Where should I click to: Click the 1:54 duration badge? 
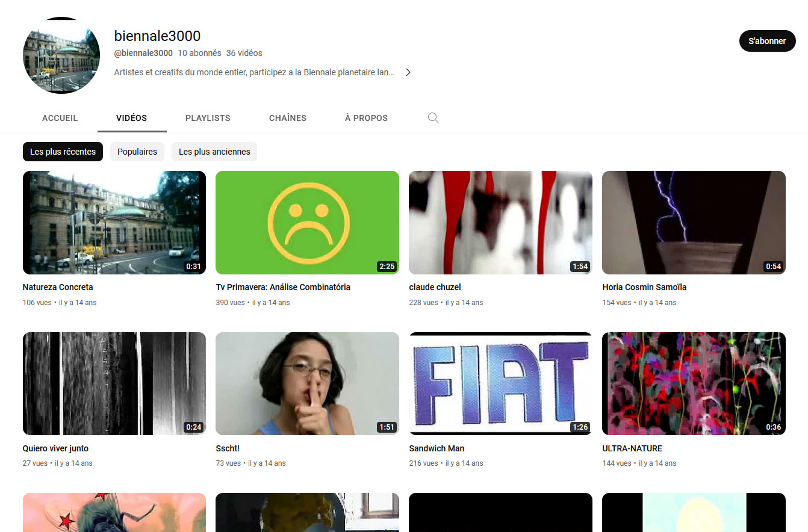(x=580, y=267)
